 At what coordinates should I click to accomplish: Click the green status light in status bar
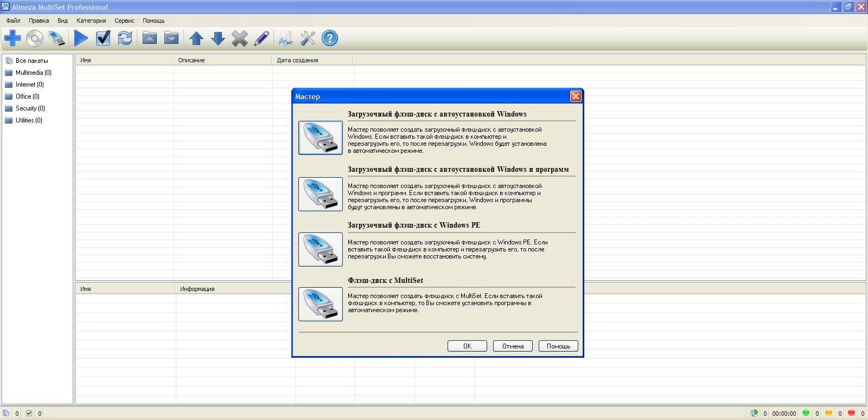click(x=806, y=413)
